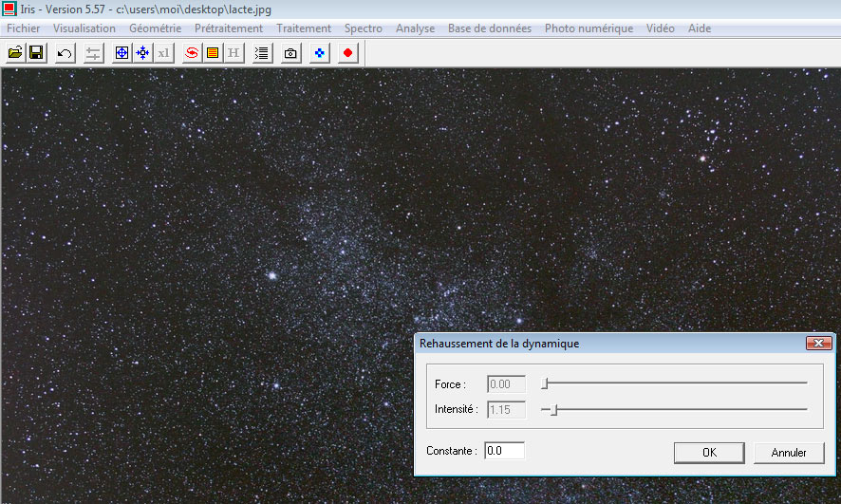Click the Intensité value field showing 1.15
The width and height of the screenshot is (841, 504).
pos(506,410)
